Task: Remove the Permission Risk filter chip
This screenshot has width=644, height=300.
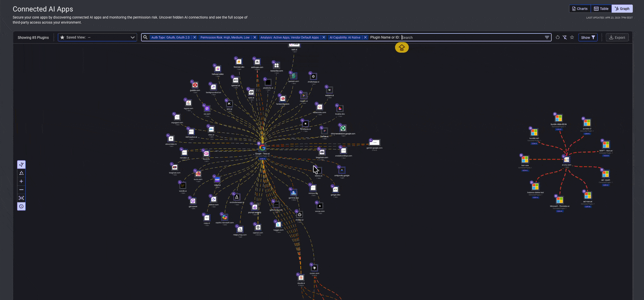Action: [x=255, y=37]
